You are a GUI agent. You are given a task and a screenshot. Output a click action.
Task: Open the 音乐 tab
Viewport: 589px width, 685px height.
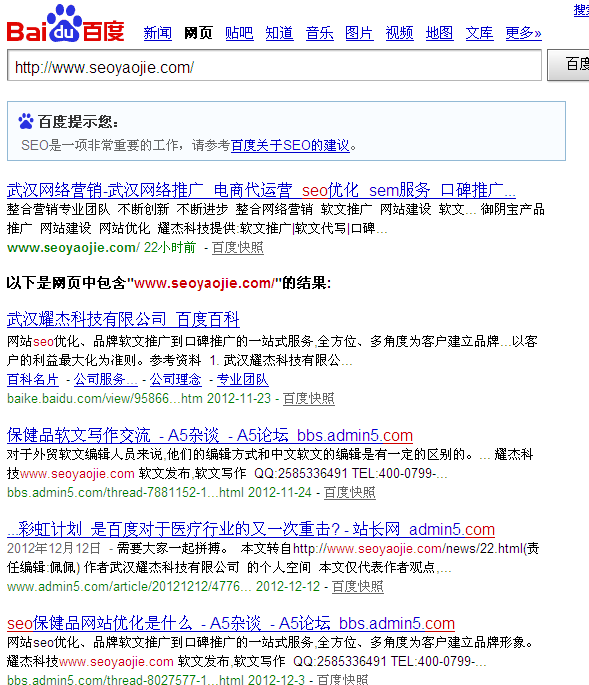(319, 33)
